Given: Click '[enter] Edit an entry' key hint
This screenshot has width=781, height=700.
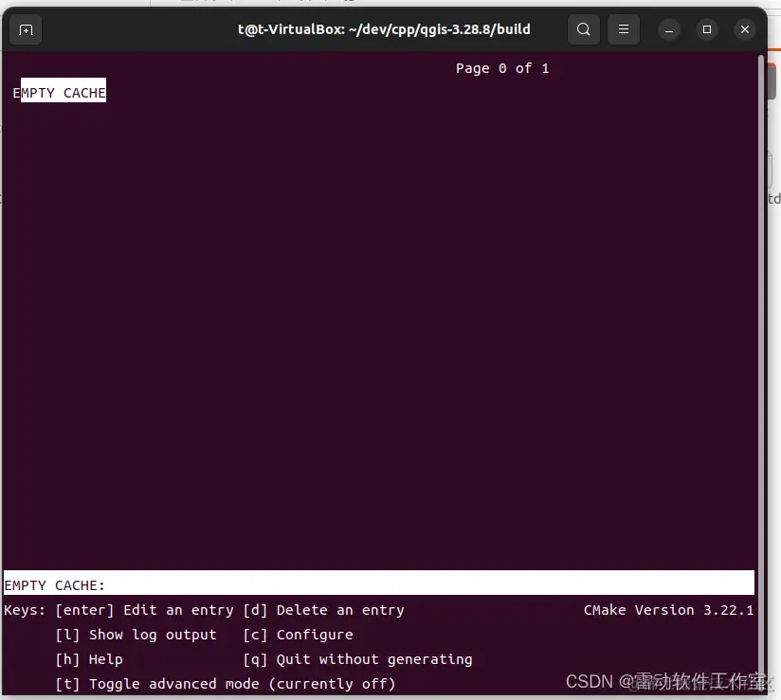Looking at the screenshot, I should 144,610.
